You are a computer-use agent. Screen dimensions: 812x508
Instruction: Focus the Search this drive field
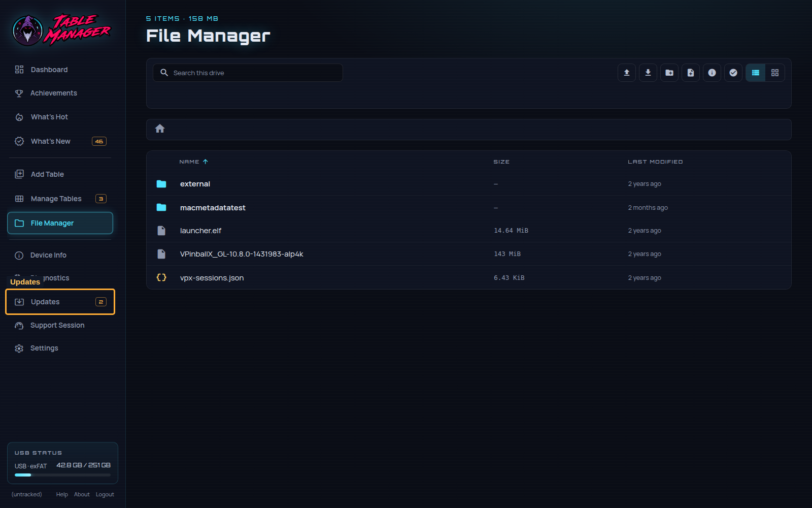pos(248,73)
